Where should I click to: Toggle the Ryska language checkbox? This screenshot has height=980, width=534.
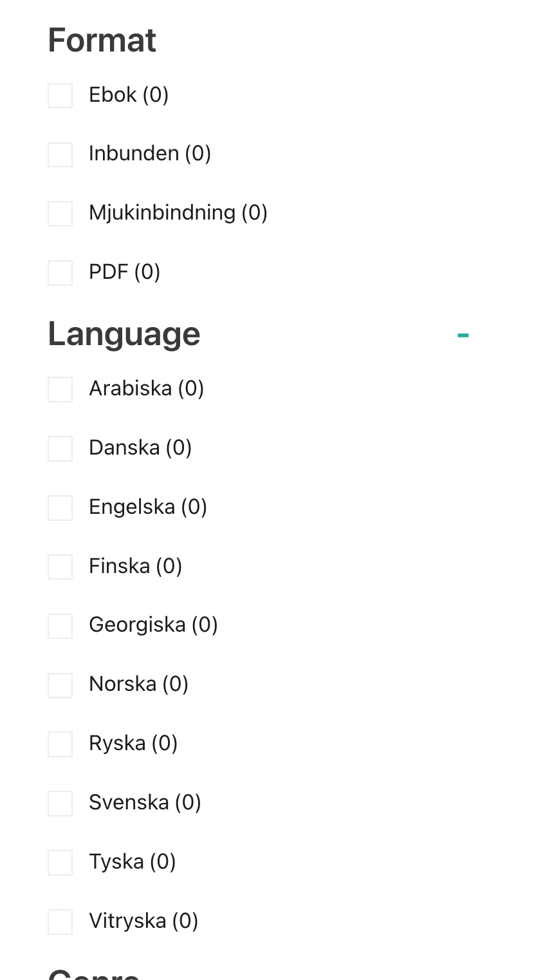tap(60, 744)
